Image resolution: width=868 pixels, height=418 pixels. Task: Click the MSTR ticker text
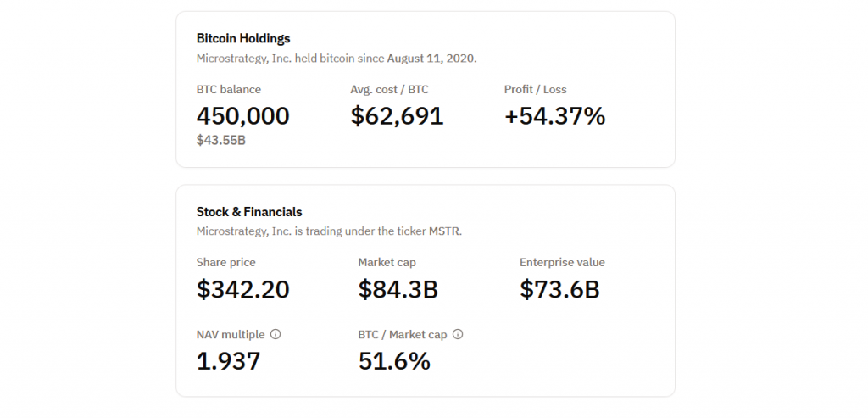pyautogui.click(x=444, y=231)
